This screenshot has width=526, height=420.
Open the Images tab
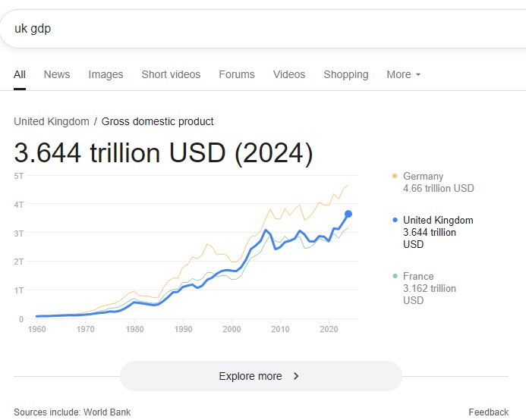tap(106, 74)
